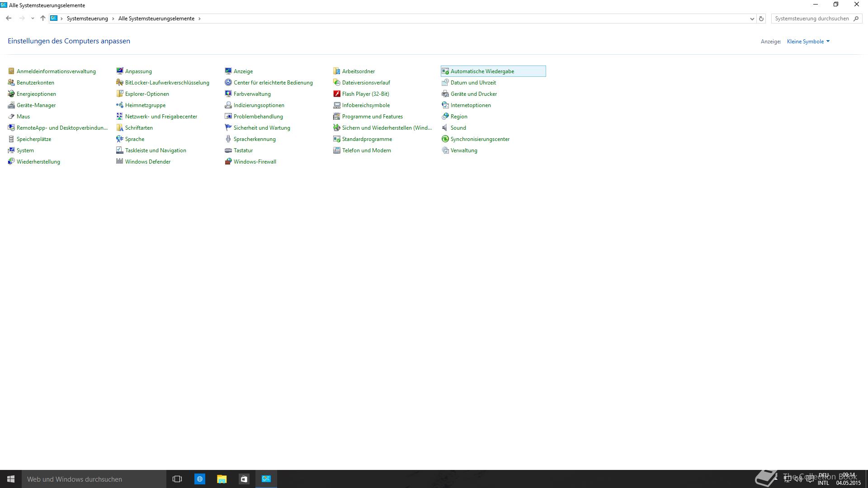Screen dimensions: 868x488
Task: Open the Programme und Features link
Action: pyautogui.click(x=373, y=116)
